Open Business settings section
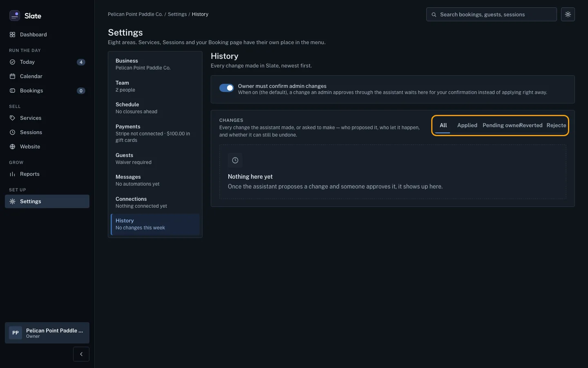 155,64
